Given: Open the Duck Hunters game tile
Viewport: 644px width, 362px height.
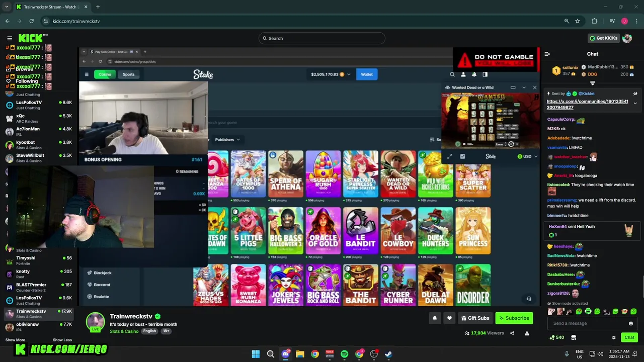Looking at the screenshot, I should [436, 231].
